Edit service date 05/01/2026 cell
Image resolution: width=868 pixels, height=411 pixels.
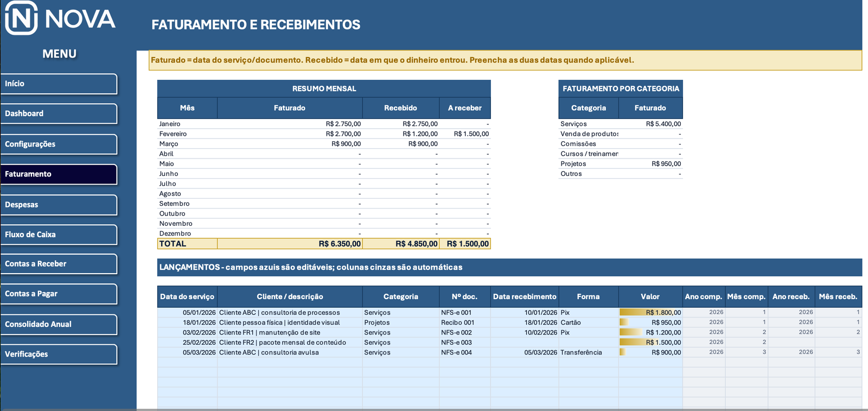tap(187, 313)
